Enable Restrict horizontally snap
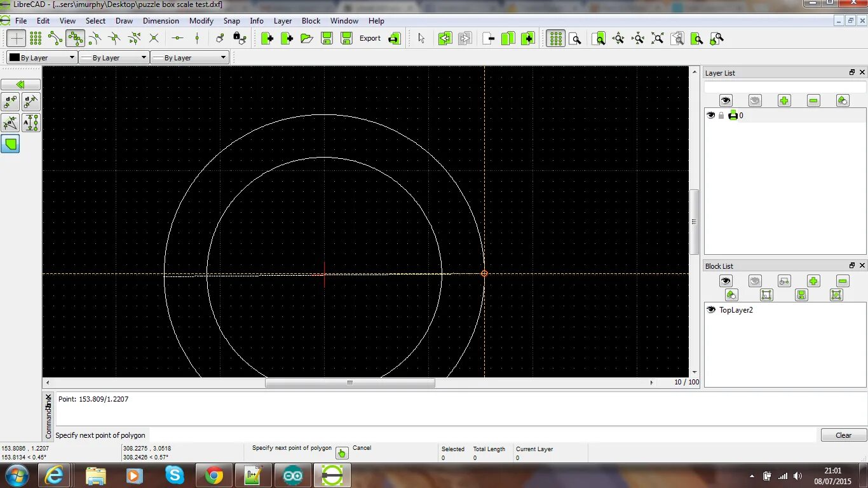 point(177,39)
